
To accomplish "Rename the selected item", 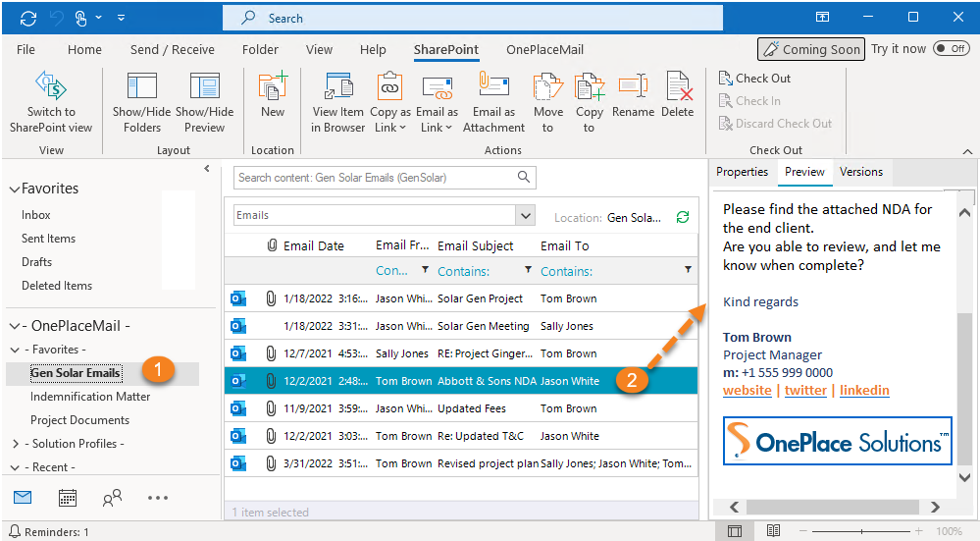I will click(633, 95).
